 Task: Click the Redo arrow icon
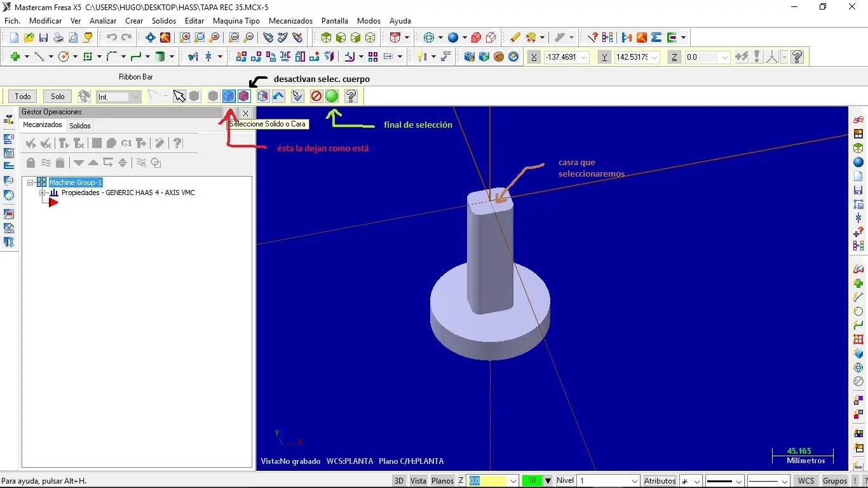(x=126, y=37)
